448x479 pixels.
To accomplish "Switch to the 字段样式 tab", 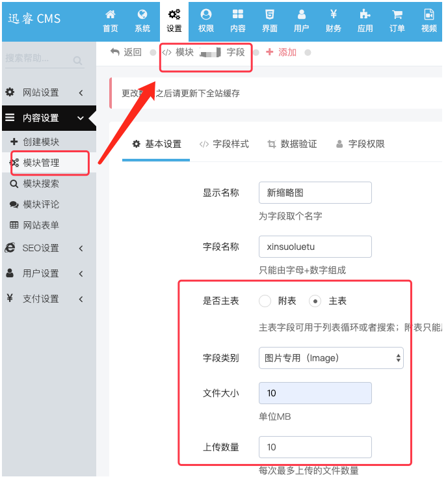I will (x=224, y=144).
